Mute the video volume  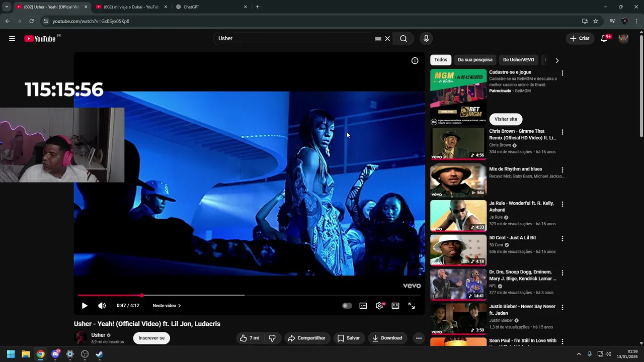click(102, 306)
